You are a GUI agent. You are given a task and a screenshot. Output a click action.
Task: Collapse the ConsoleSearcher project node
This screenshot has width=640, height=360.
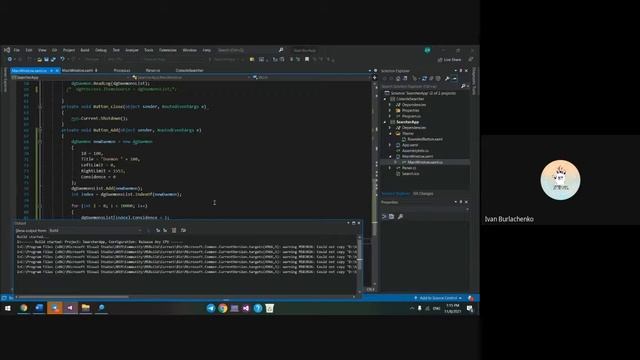pyautogui.click(x=385, y=99)
